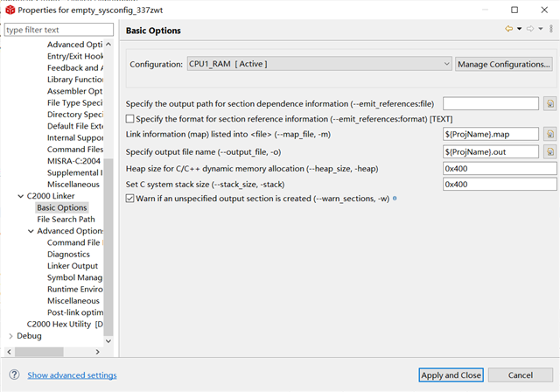Click browse icon beside output file name
The width and height of the screenshot is (560, 392).
click(549, 151)
